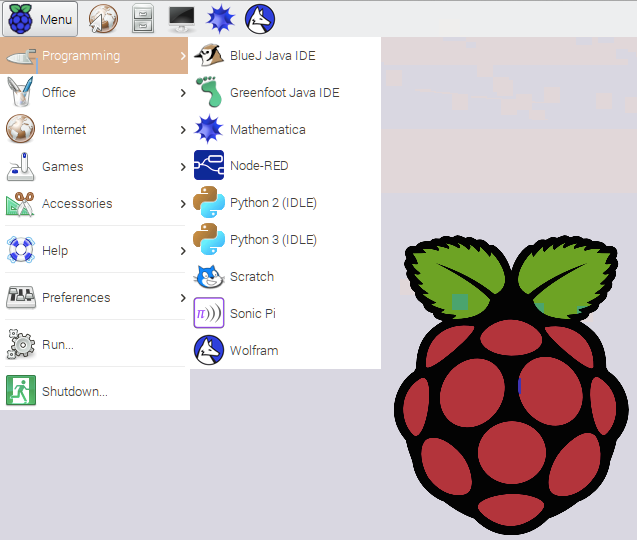Select the Office menu label
637x540 pixels.
coord(59,92)
